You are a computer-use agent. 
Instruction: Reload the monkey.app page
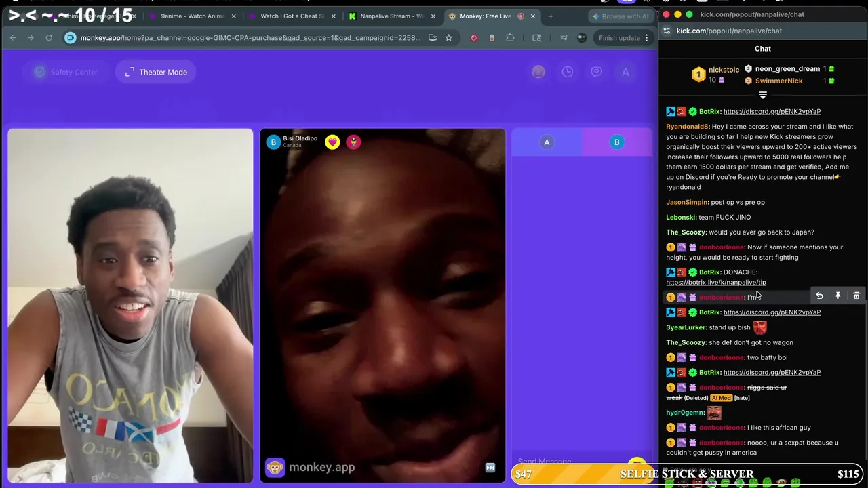tap(49, 38)
